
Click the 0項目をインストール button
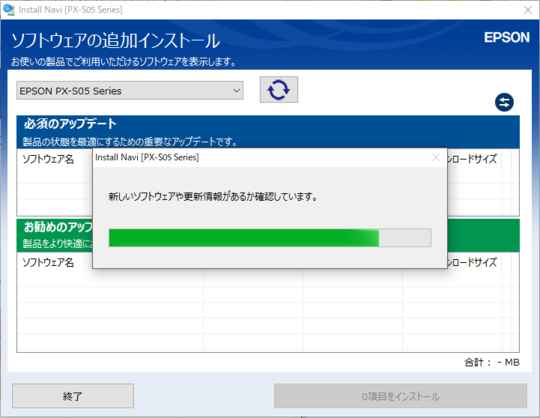401,396
